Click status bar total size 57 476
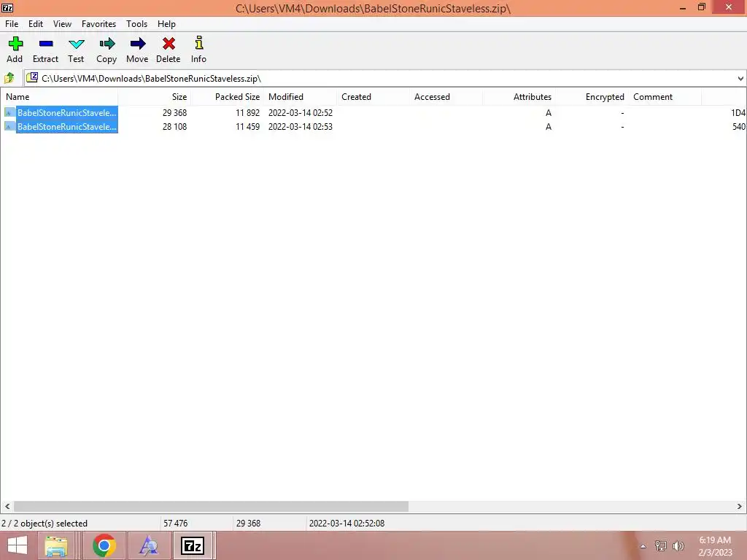Viewport: 747px width, 560px height. click(175, 524)
